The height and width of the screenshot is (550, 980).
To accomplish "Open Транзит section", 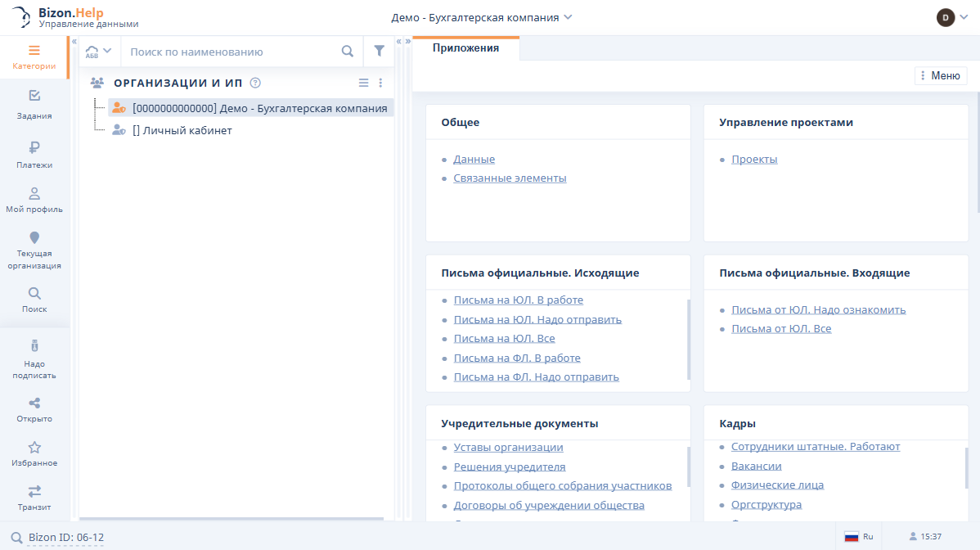I will [x=34, y=498].
